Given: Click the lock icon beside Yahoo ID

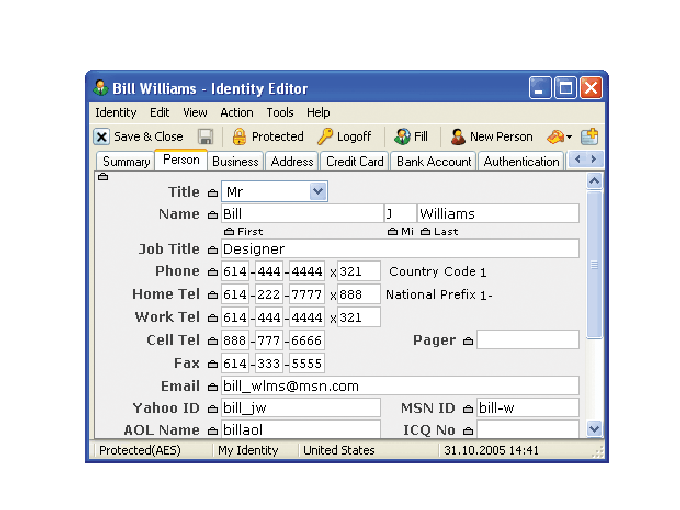Looking at the screenshot, I should [x=212, y=409].
